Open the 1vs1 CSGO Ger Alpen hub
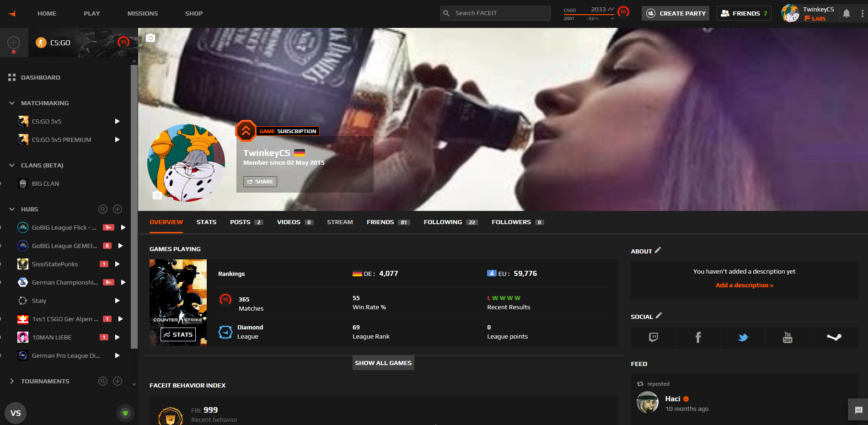This screenshot has width=868, height=425. coord(65,319)
